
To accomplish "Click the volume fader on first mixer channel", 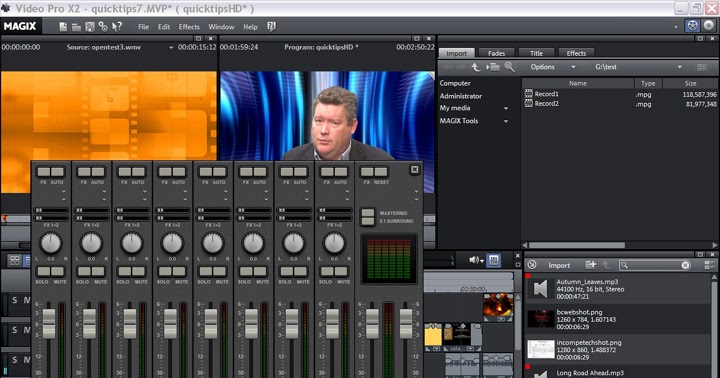I will pyautogui.click(x=49, y=323).
